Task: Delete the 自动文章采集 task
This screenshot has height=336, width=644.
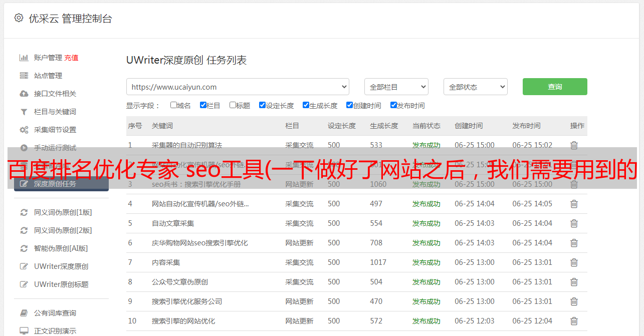Action: 574,223
